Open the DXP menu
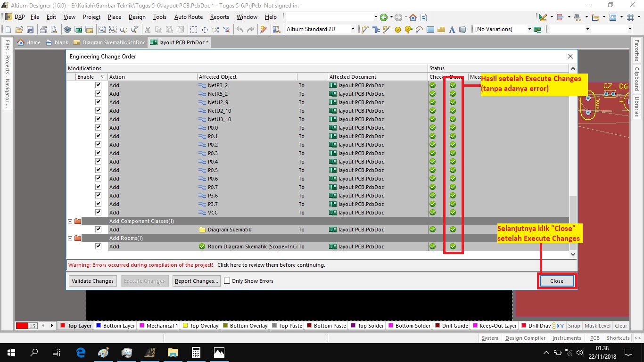 tap(15, 17)
